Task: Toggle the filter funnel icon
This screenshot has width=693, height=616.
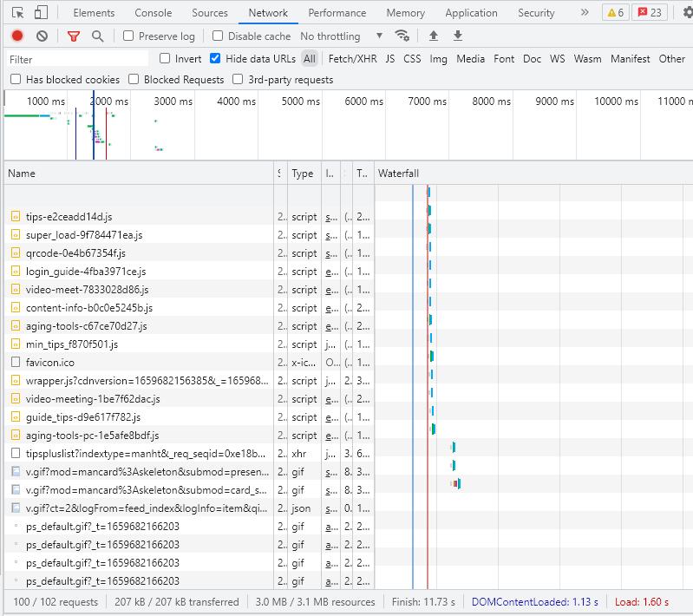Action: coord(74,36)
